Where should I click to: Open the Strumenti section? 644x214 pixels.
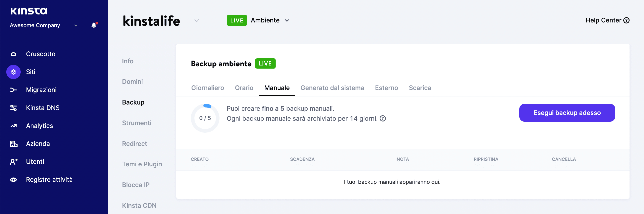click(x=137, y=123)
